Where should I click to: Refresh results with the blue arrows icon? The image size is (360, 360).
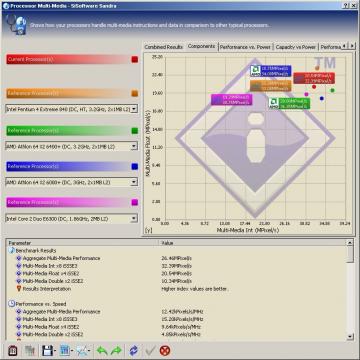[134, 350]
